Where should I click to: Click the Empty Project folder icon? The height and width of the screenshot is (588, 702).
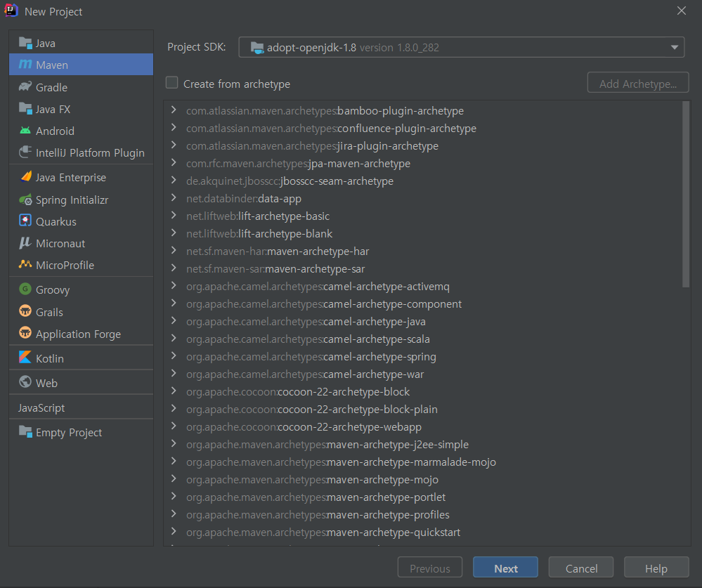[x=25, y=432]
